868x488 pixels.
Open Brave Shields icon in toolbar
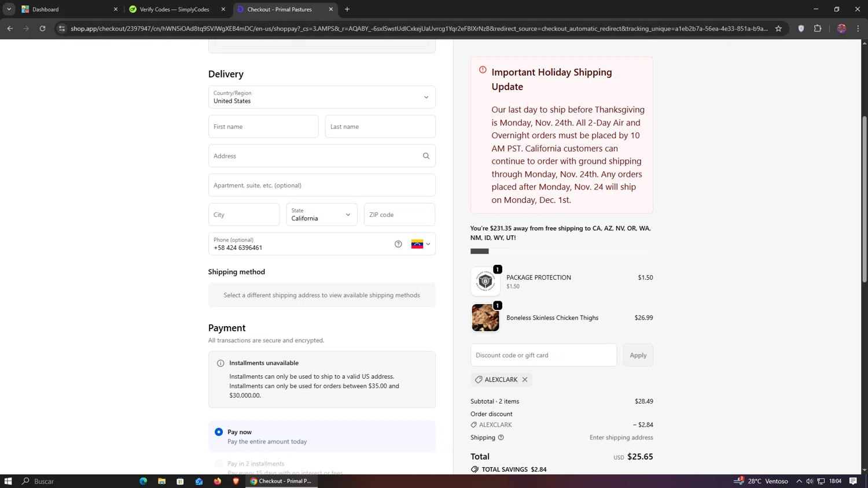801,28
